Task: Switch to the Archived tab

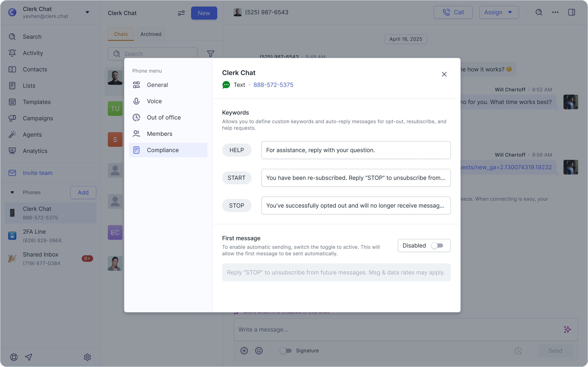Action: coord(151,34)
